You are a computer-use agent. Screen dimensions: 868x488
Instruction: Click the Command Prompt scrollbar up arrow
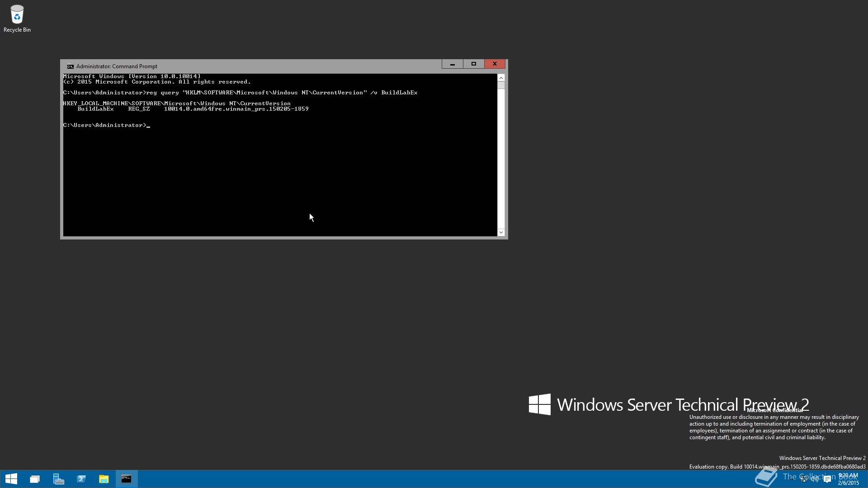501,78
